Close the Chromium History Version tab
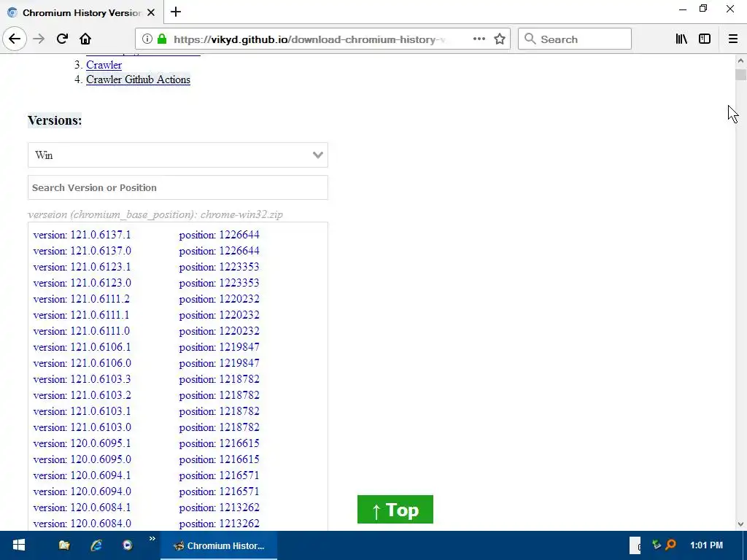 click(151, 12)
